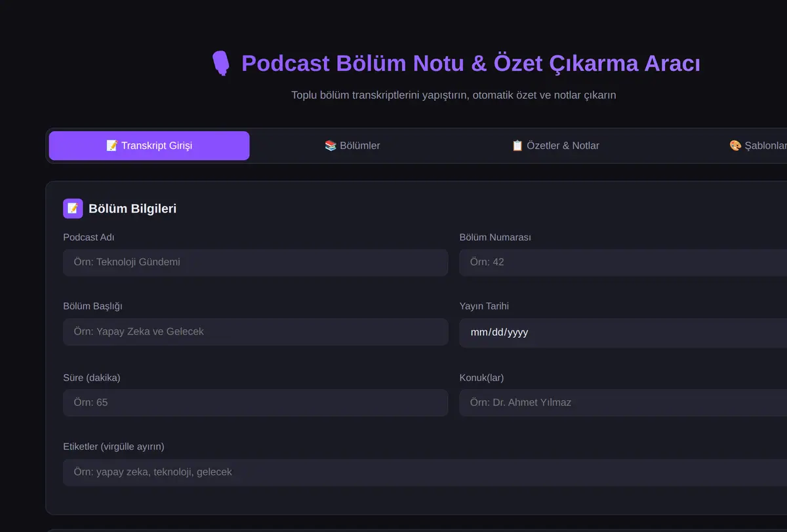Switch to the Şablonlar tab
787x532 pixels.
click(x=757, y=146)
